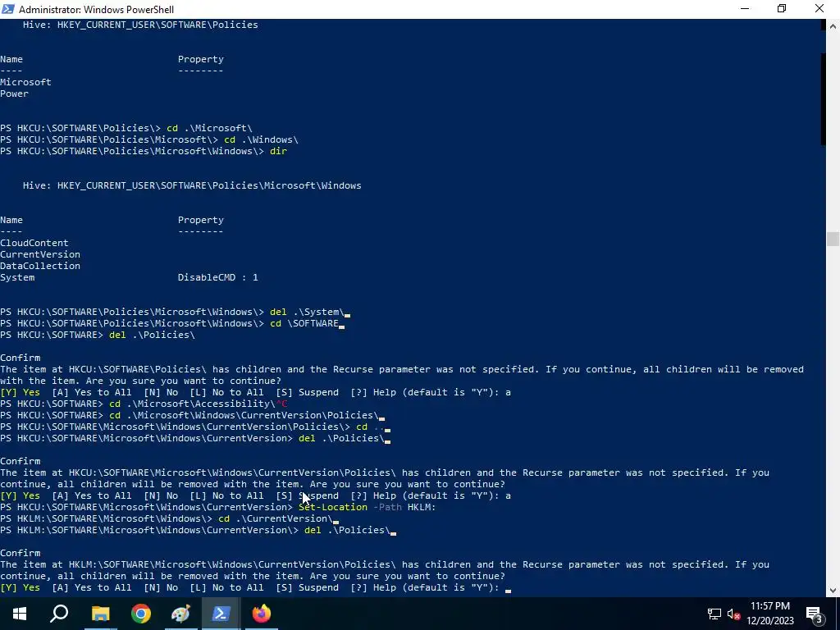
Task: Click 'Microsoft' entry under Name
Action: point(25,82)
